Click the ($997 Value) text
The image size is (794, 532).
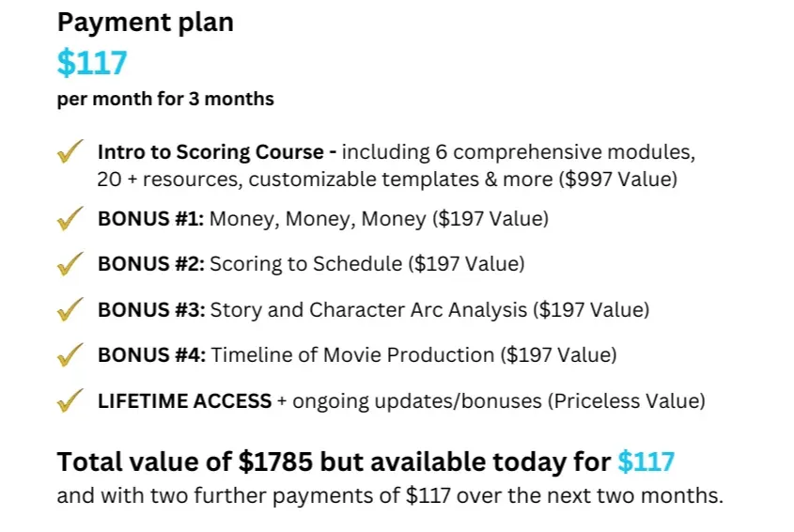617,180
